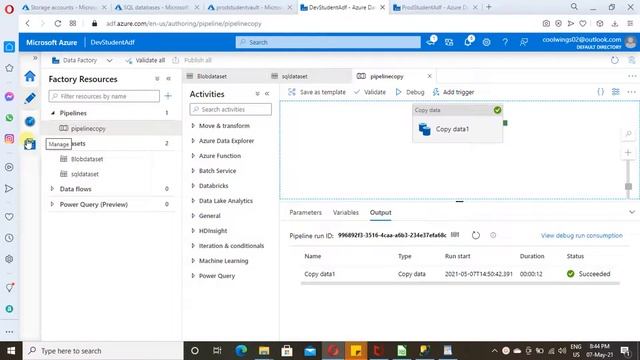This screenshot has width=640, height=360.
Task: Click Save as template
Action: tap(317, 92)
